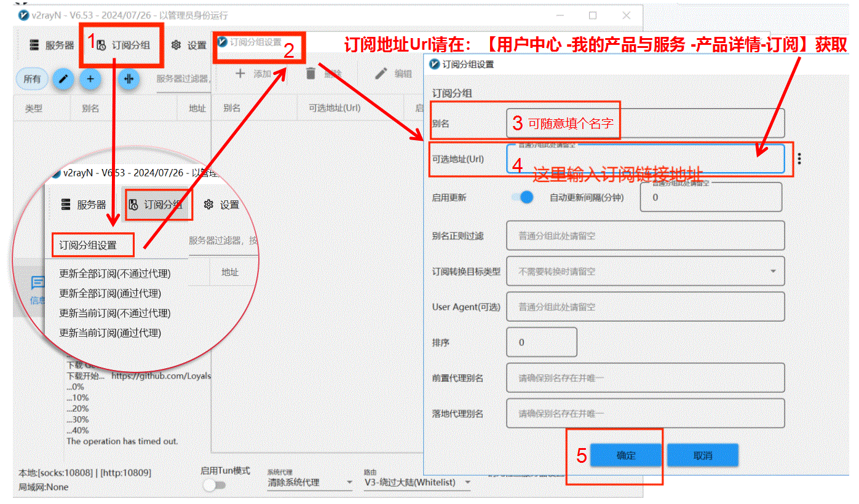Click the 取消 cancel button
The width and height of the screenshot is (859, 504).
tap(702, 456)
